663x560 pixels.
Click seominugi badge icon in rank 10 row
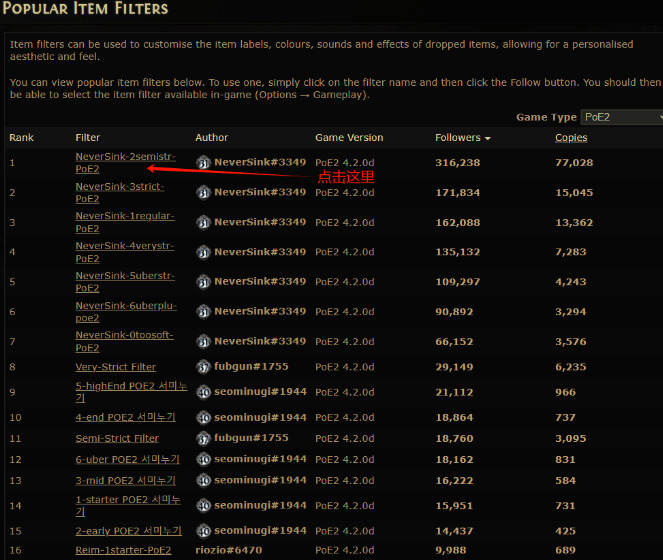(x=203, y=418)
